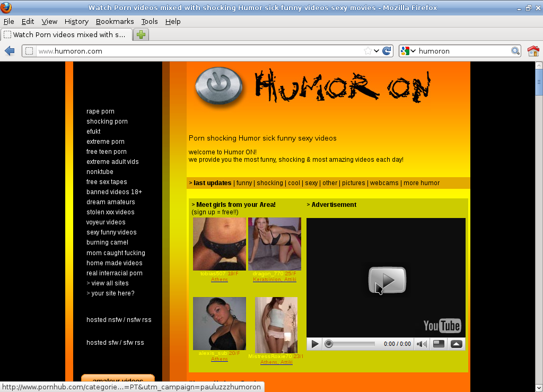Click the 'Athens' link under alexis_sub
The height and width of the screenshot is (392, 543).
[x=220, y=359]
